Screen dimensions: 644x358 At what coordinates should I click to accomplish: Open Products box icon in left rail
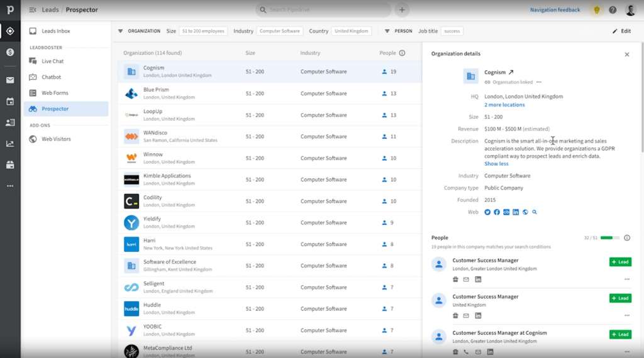[10, 165]
